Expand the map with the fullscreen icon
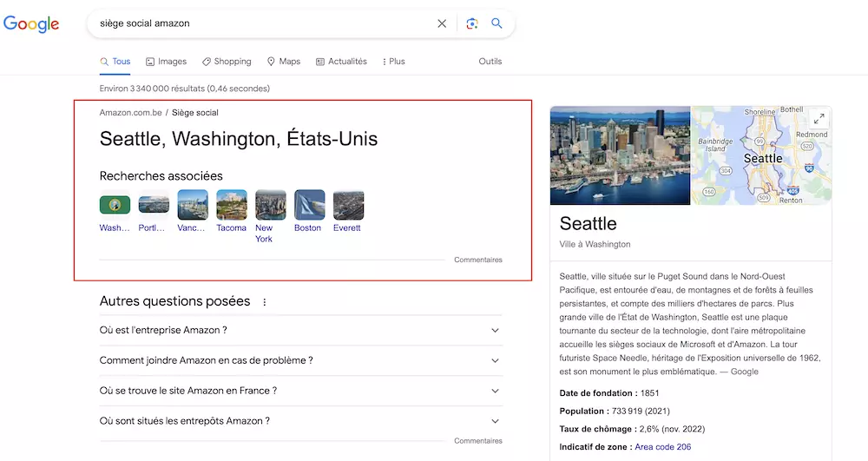The height and width of the screenshot is (461, 868). coord(819,118)
